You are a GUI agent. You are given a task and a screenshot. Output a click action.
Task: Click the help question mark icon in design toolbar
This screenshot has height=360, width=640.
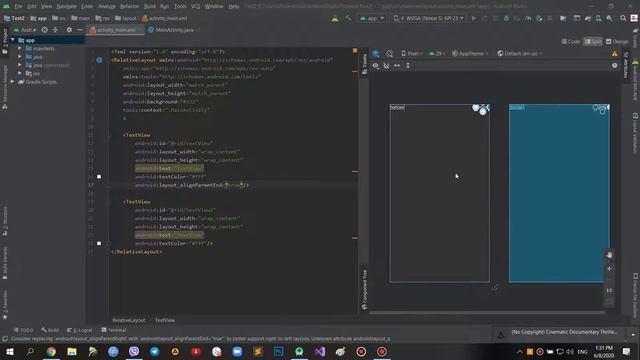pyautogui.click(x=614, y=65)
